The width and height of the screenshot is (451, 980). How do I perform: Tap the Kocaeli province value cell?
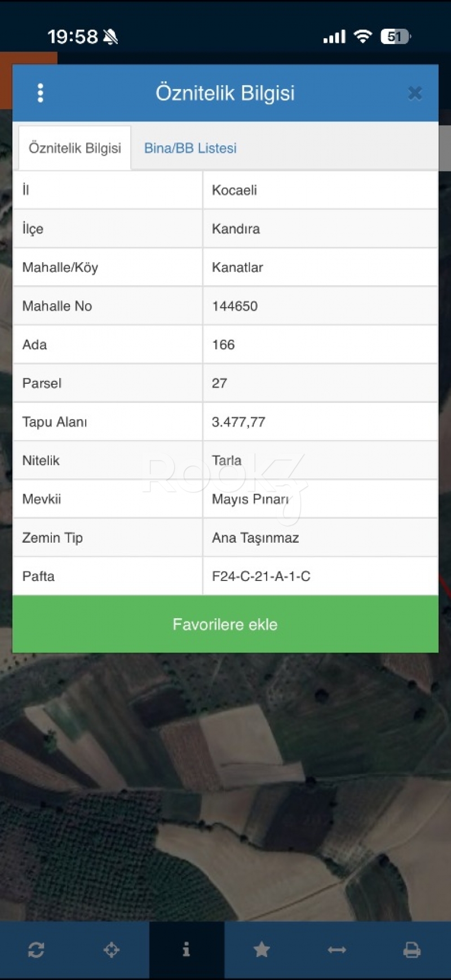point(235,190)
